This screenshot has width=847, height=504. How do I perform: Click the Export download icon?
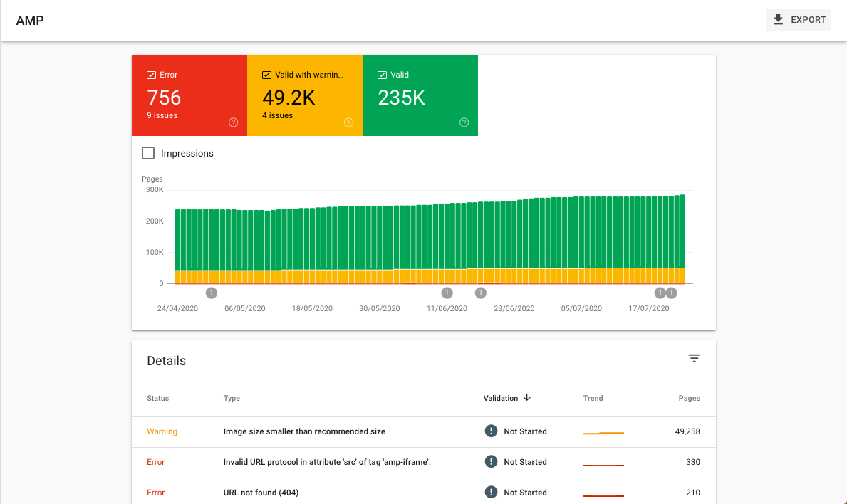(x=777, y=19)
